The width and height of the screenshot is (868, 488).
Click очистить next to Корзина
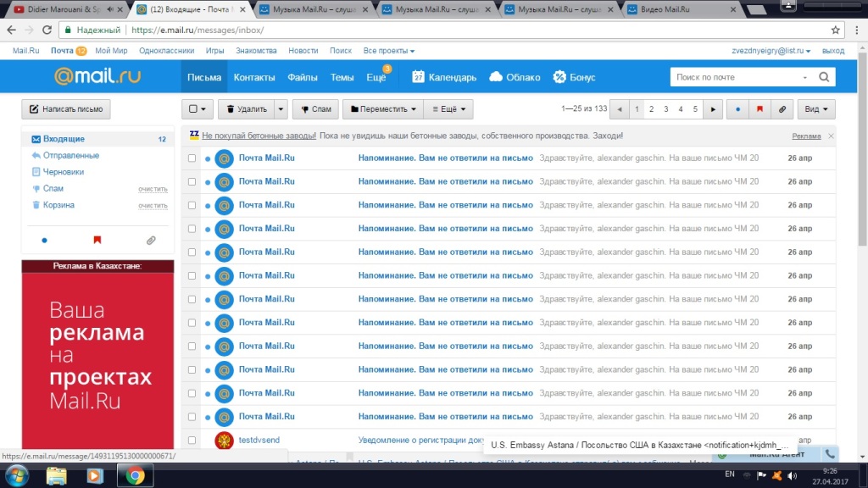click(x=153, y=205)
